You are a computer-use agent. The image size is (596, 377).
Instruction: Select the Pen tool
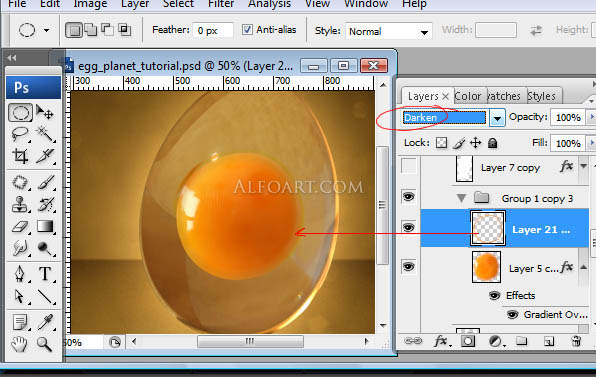[20, 274]
